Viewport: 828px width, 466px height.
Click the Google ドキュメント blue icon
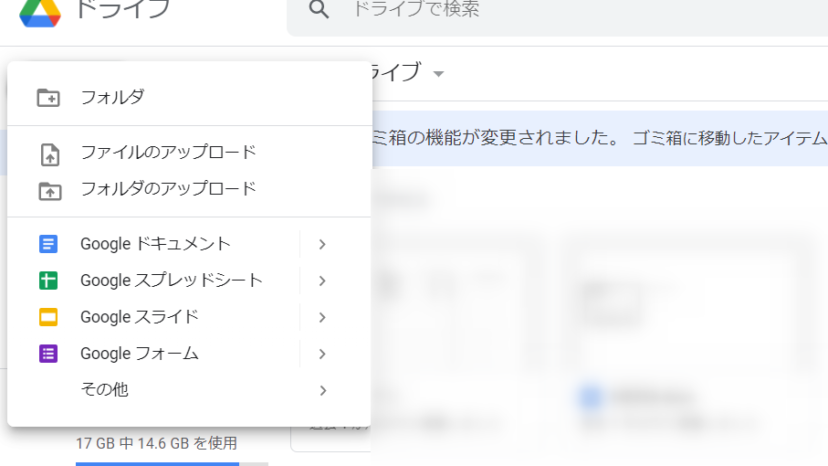pos(48,244)
